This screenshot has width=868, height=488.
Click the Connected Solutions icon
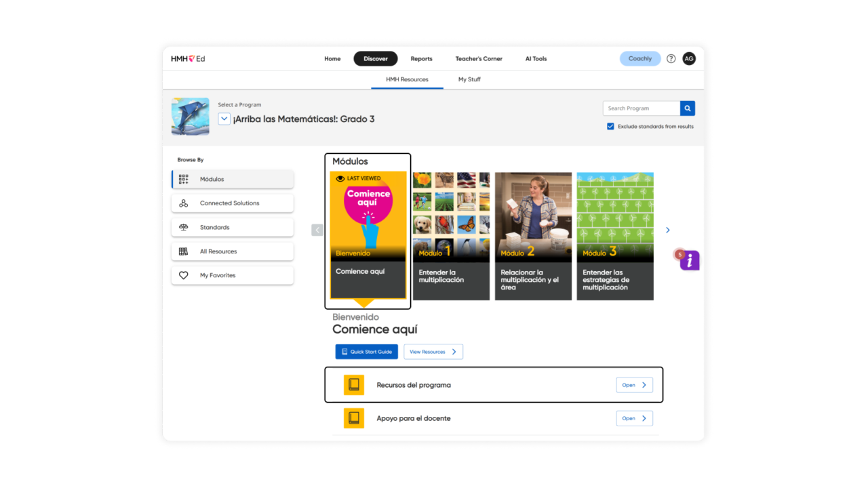tap(183, 203)
